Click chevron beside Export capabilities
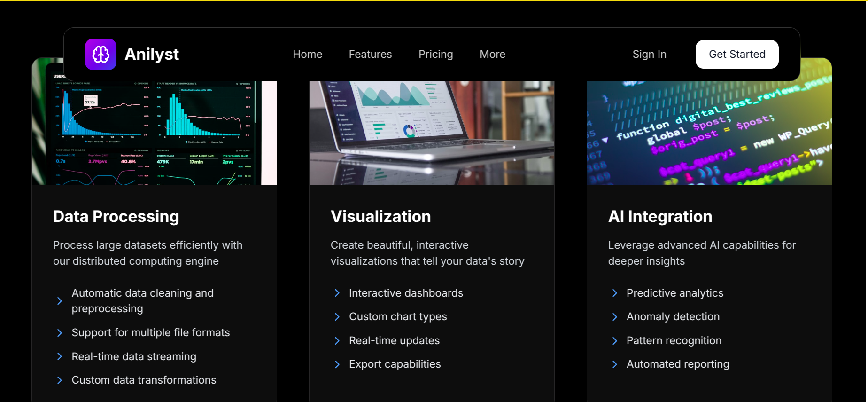 337,364
